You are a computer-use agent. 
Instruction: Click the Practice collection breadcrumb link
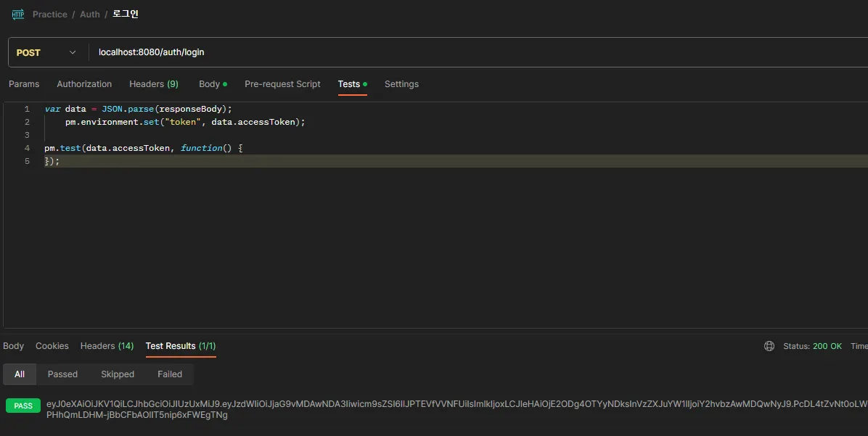pyautogui.click(x=50, y=15)
